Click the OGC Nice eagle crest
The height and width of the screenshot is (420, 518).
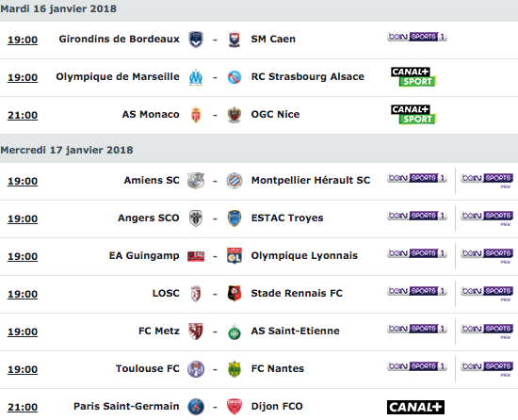coord(235,115)
